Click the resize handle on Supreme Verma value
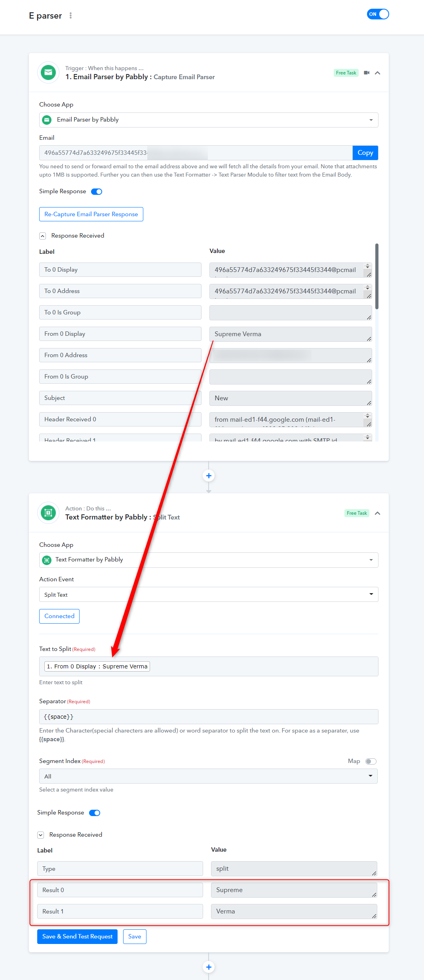 tap(369, 339)
